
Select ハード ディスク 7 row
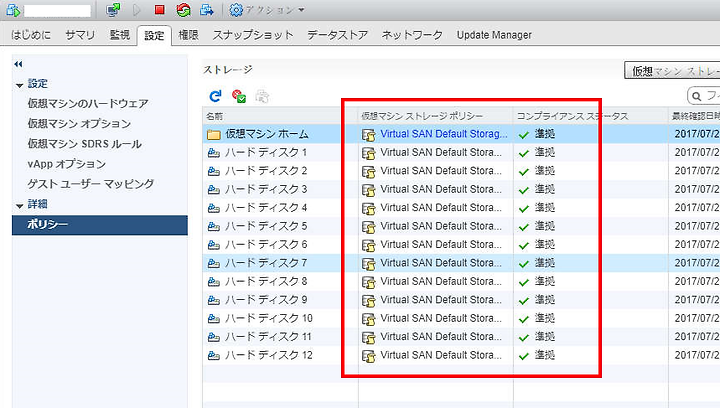(461, 263)
